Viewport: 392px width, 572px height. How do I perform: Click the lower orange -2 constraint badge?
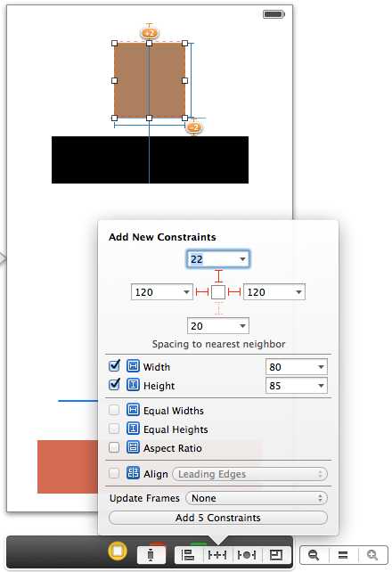194,127
